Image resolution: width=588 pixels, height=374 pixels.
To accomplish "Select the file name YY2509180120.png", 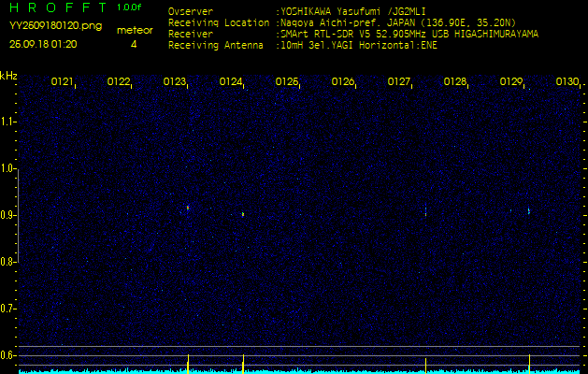I will pos(55,26).
